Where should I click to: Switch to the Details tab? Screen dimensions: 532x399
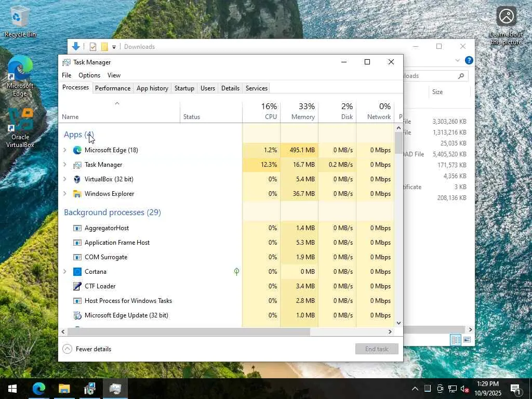point(230,88)
